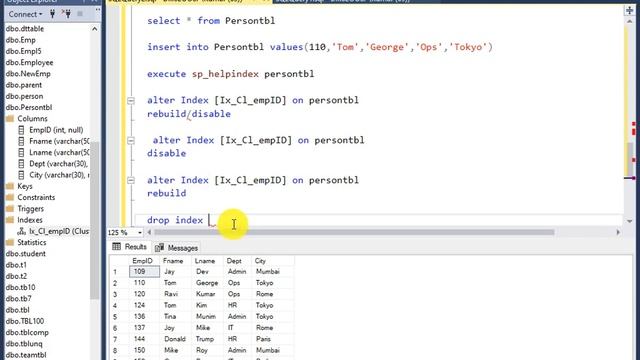Viewport: 640px width, 360px height.
Task: Select dbo.person table in the tree
Action: pos(24,96)
